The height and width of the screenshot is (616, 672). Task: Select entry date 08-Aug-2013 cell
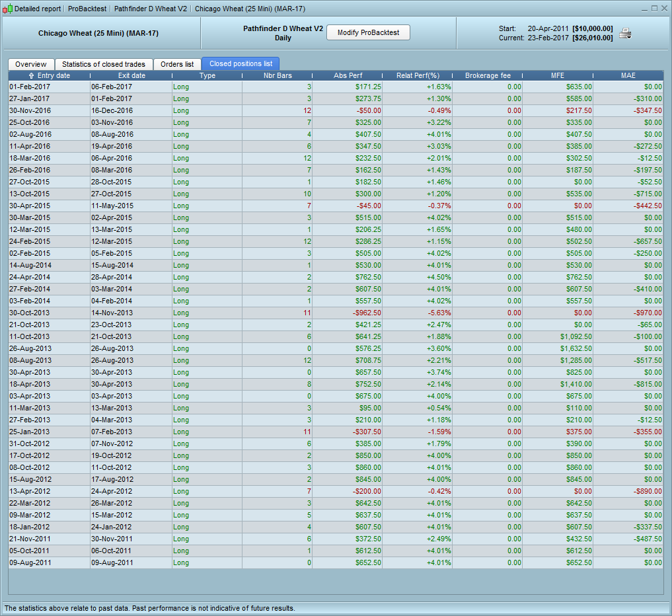pyautogui.click(x=50, y=360)
